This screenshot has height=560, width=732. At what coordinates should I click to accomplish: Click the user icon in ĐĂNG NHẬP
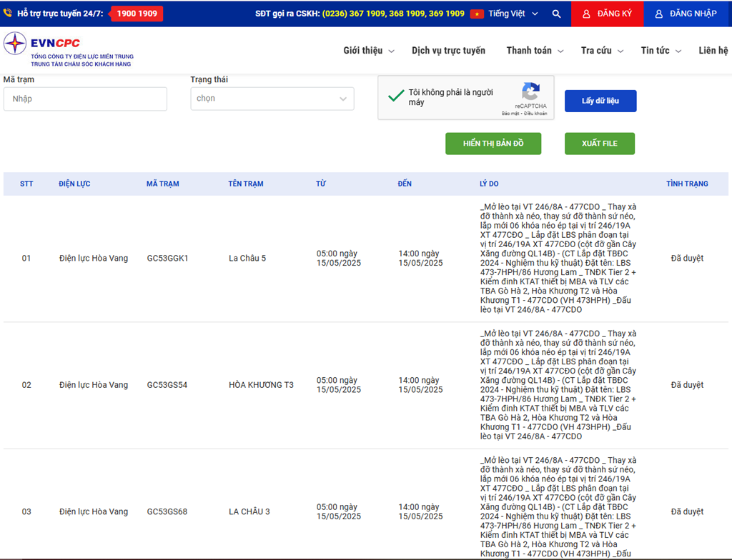658,14
